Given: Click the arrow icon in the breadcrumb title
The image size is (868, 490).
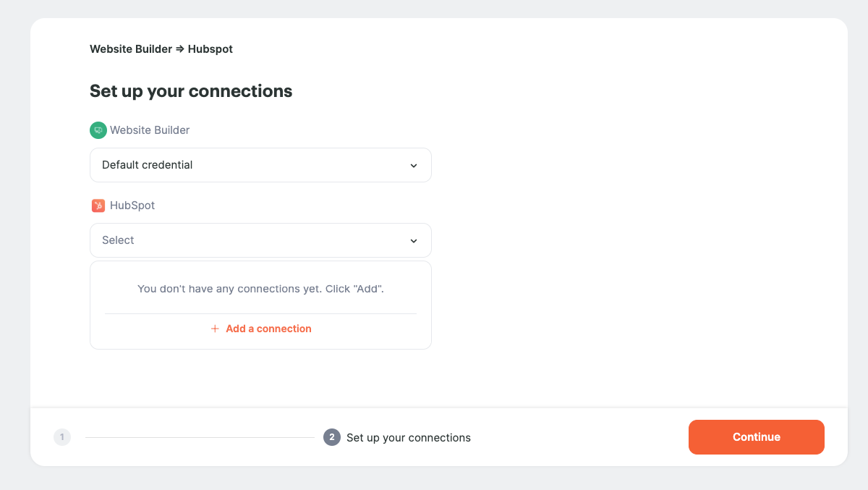Looking at the screenshot, I should click(180, 49).
